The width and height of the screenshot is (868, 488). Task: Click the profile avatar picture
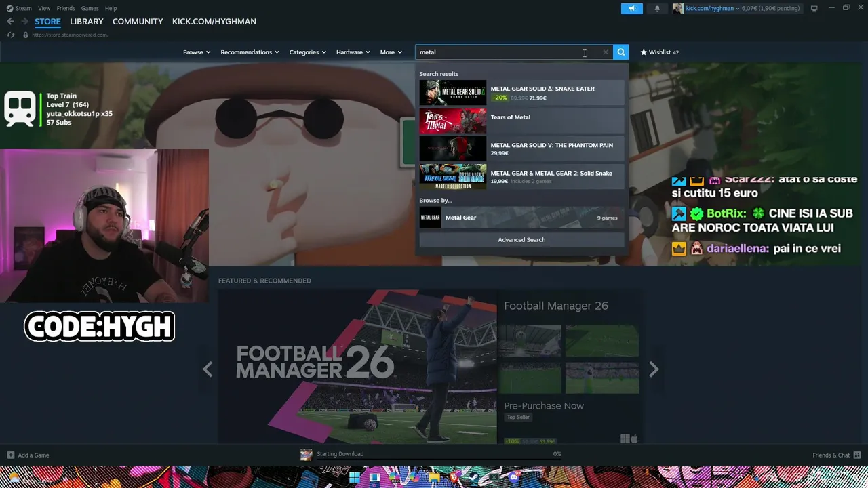[677, 8]
